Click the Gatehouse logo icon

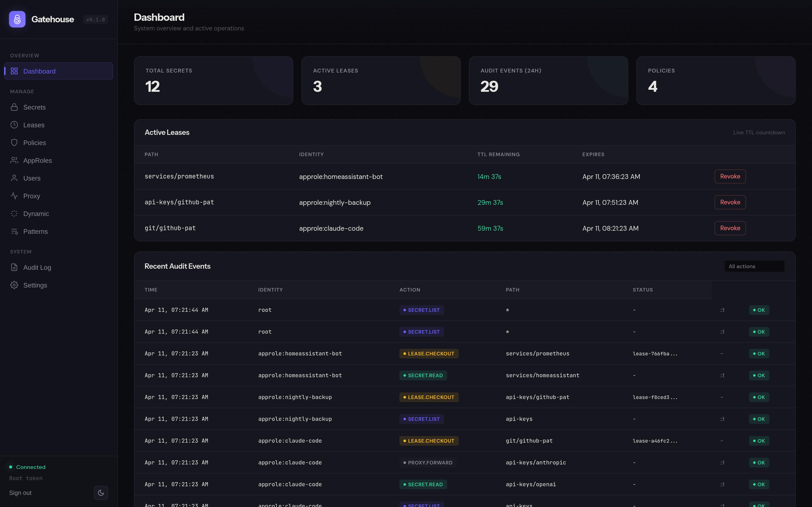[x=17, y=20]
